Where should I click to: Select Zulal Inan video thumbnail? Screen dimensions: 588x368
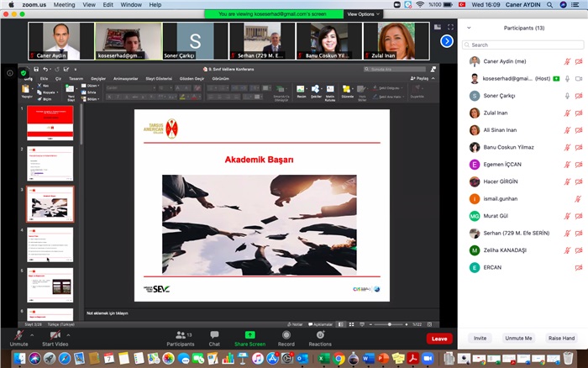pyautogui.click(x=396, y=41)
